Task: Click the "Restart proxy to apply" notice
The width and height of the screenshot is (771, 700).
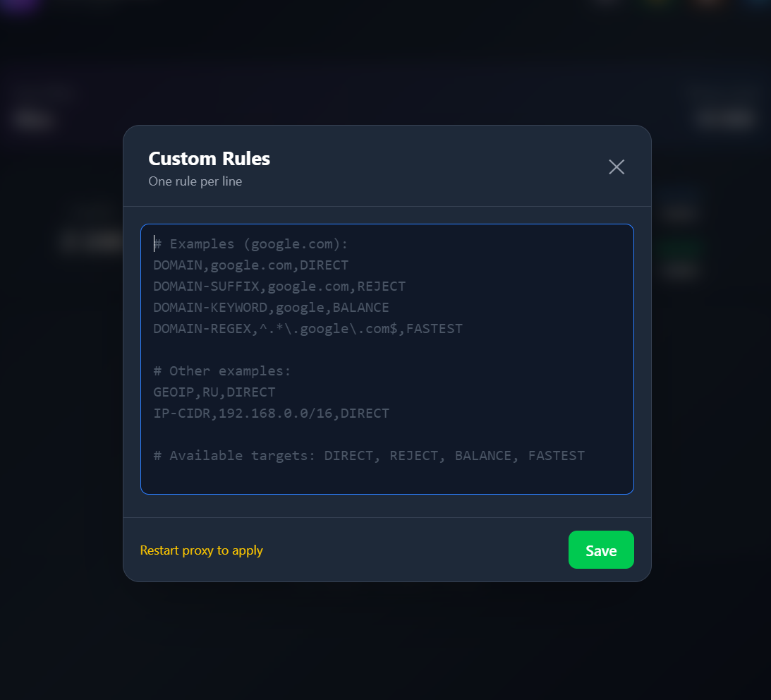Action: 201,550
